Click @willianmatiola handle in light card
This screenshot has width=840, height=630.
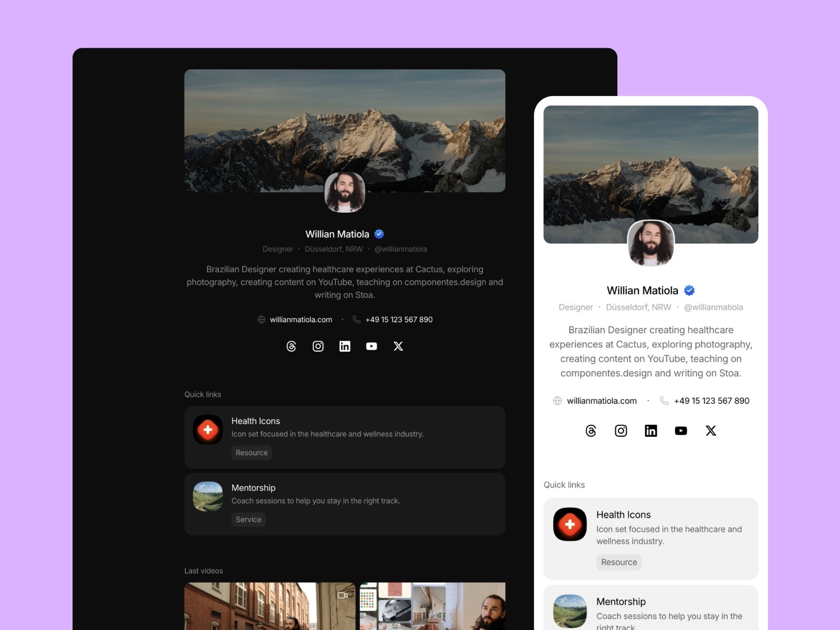click(x=713, y=307)
